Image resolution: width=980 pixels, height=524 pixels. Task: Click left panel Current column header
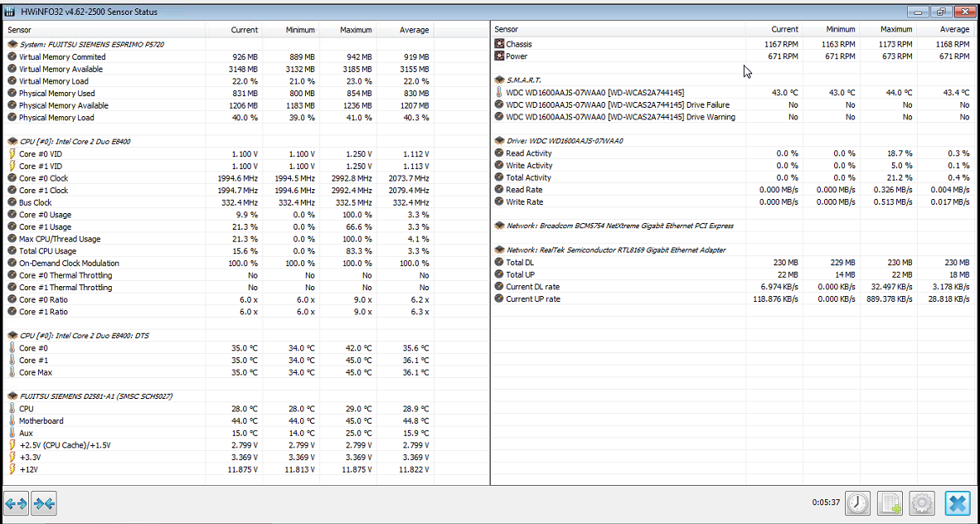tap(234, 29)
